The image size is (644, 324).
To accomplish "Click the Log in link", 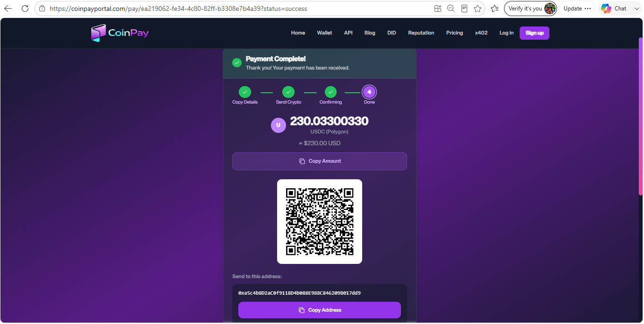I will [x=506, y=33].
